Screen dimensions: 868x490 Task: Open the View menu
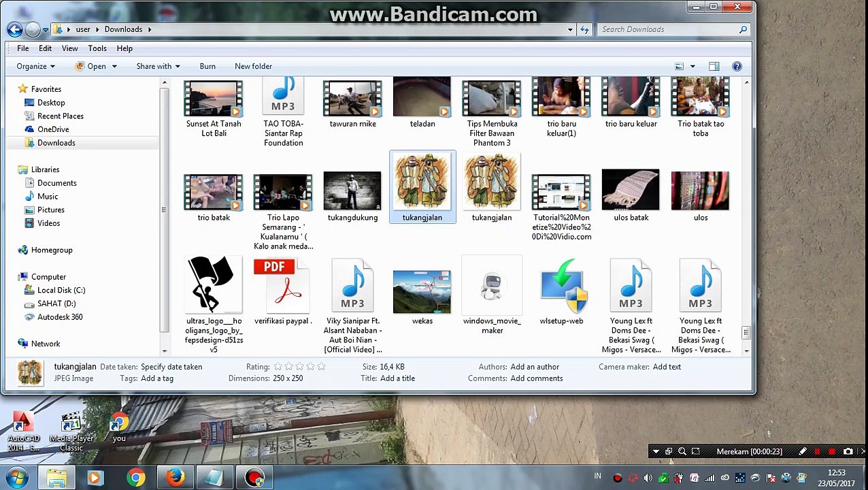(69, 48)
